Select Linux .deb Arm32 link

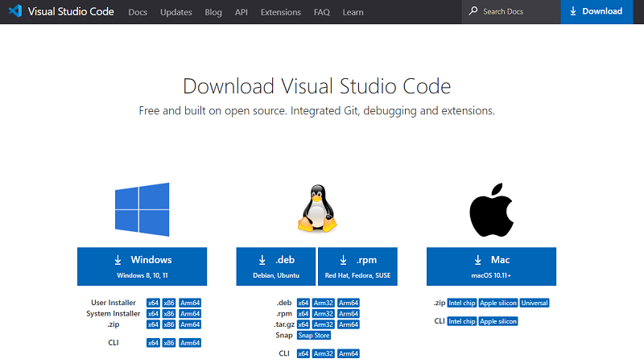click(324, 303)
